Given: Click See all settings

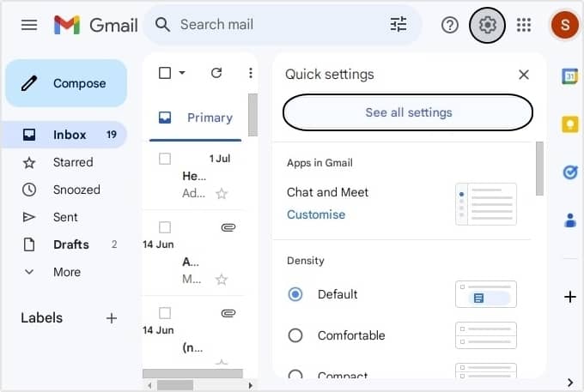Looking at the screenshot, I should [408, 112].
